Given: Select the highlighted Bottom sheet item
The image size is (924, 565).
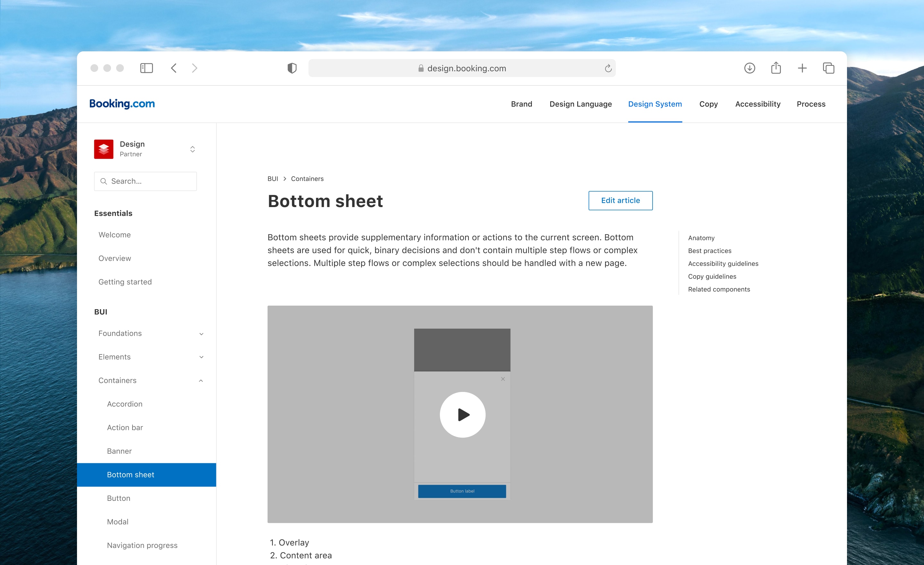Looking at the screenshot, I should click(x=146, y=474).
